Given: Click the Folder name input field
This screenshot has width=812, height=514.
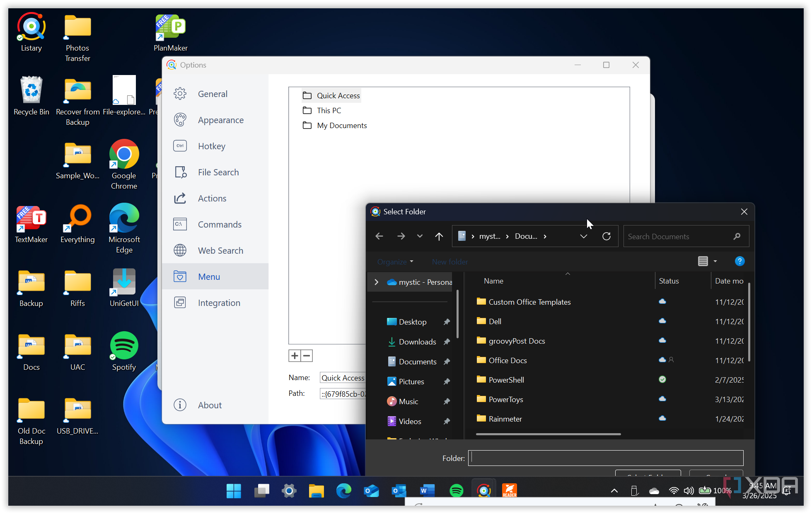Looking at the screenshot, I should pyautogui.click(x=606, y=458).
